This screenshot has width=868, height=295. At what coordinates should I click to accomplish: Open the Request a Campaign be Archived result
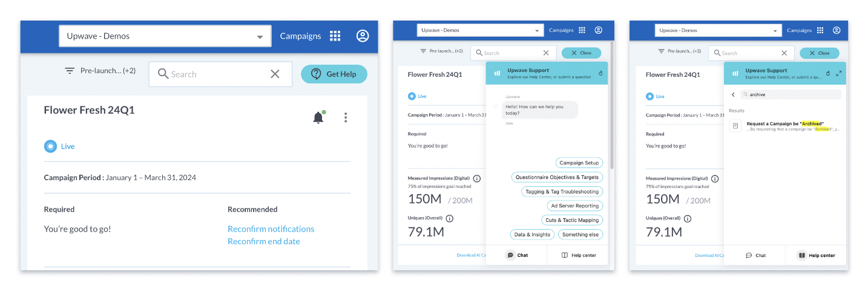point(785,126)
